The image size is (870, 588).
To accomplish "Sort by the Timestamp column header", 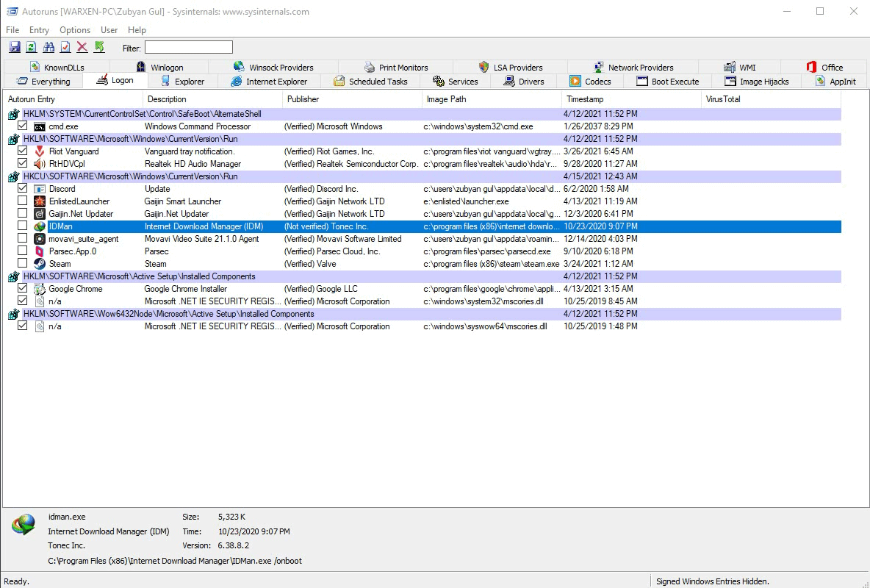I will coord(585,99).
